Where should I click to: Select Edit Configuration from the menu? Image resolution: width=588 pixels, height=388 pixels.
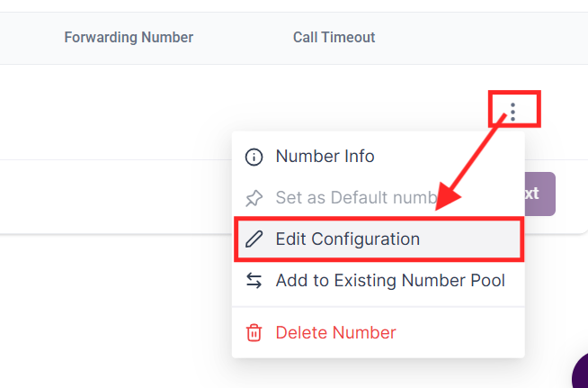[x=347, y=239]
